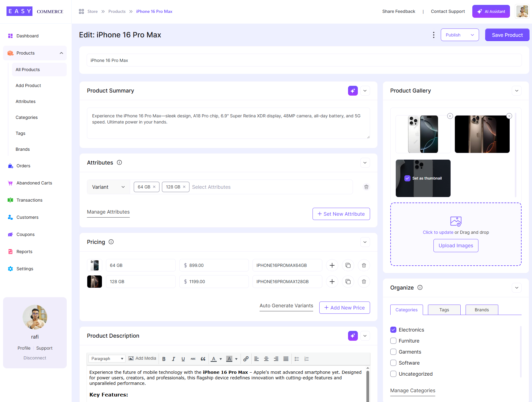Image resolution: width=532 pixels, height=402 pixels.
Task: Center align text in the editor
Action: [266, 359]
